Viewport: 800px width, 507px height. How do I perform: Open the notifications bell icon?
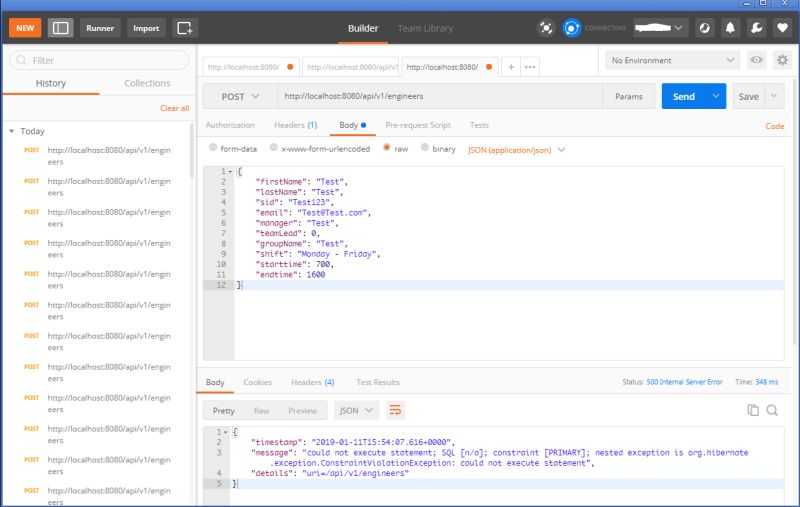730,28
